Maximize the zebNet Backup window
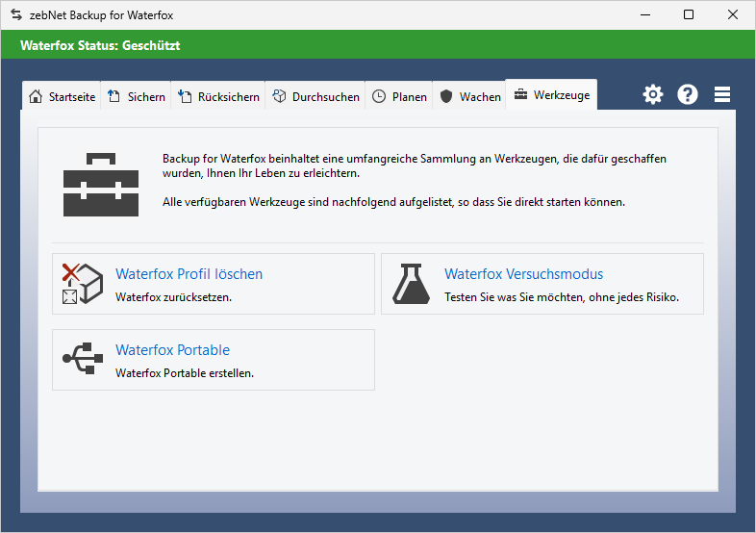 pyautogui.click(x=689, y=15)
